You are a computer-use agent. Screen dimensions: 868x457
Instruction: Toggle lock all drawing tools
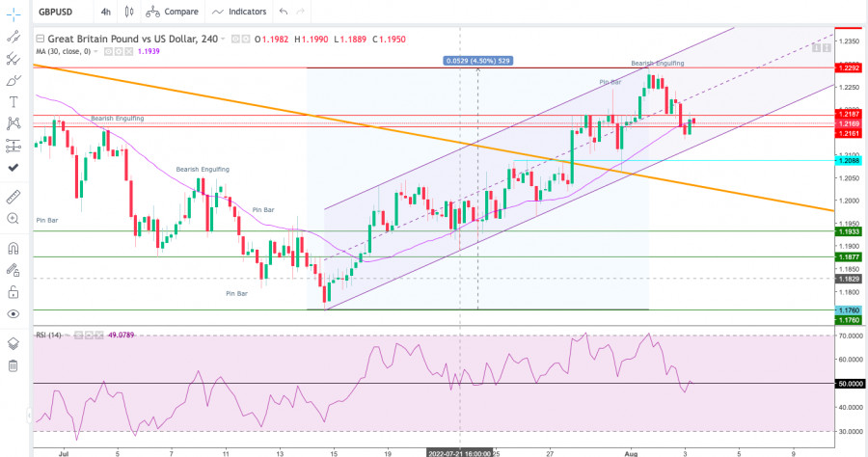click(x=14, y=291)
